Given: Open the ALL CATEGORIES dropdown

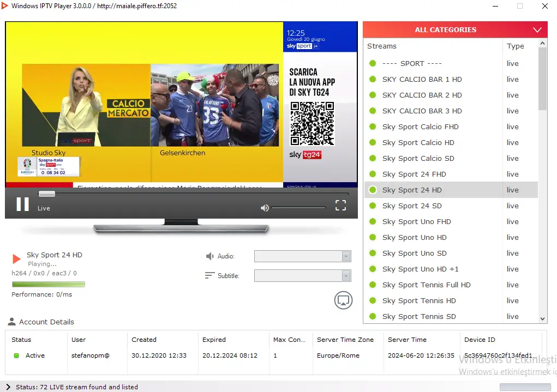Looking at the screenshot, I should point(454,30).
